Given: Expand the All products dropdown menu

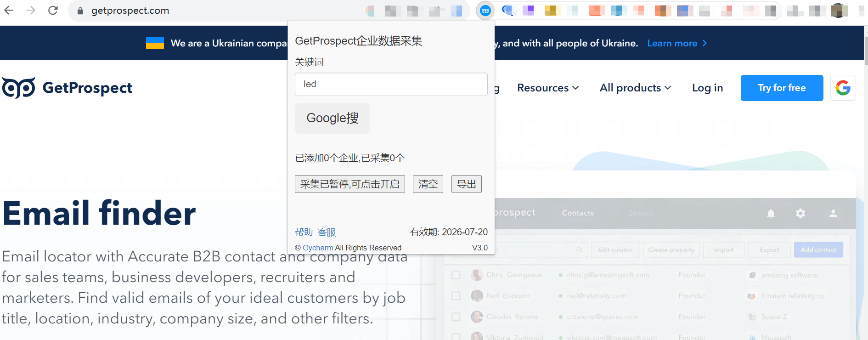Looking at the screenshot, I should pyautogui.click(x=635, y=88).
